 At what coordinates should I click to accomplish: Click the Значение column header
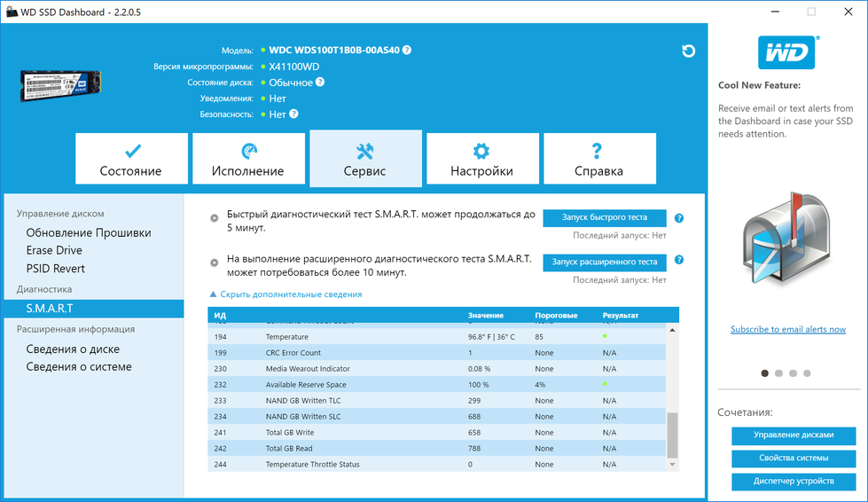click(486, 316)
